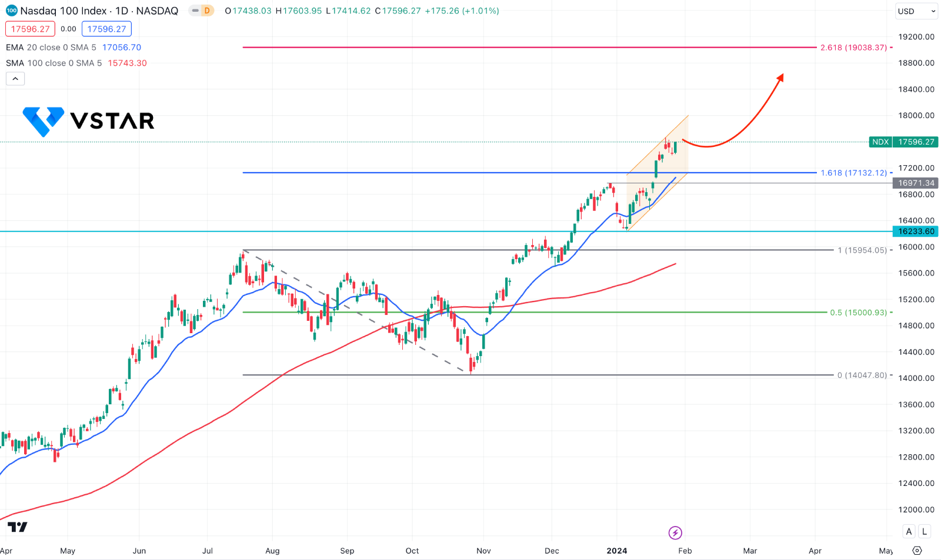Expand the EMA 20 close indicator settings
The width and height of the screenshot is (941, 560).
pos(51,48)
